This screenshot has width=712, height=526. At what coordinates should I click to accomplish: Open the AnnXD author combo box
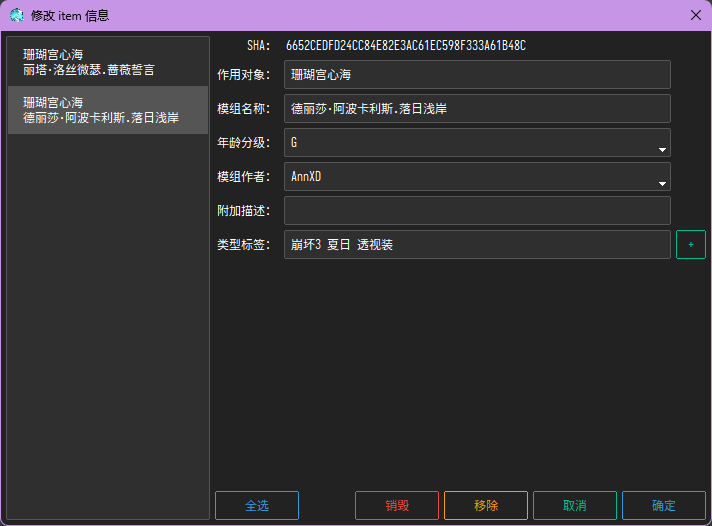[x=477, y=177]
